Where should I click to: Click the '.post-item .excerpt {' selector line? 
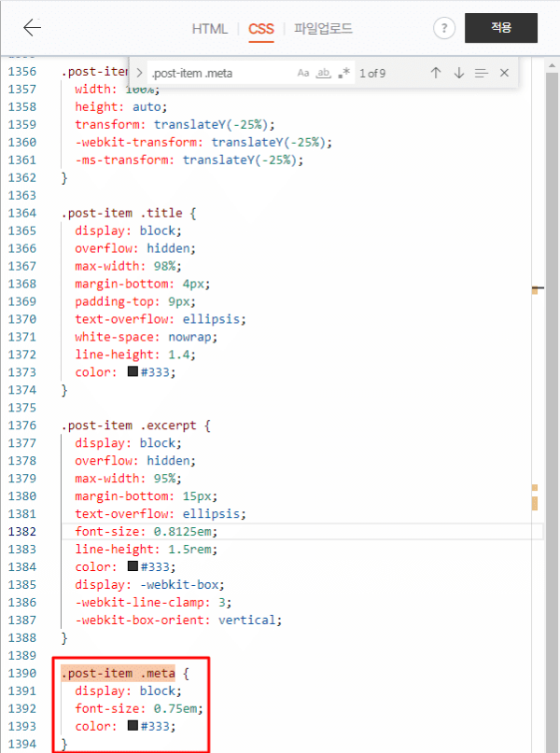136,425
